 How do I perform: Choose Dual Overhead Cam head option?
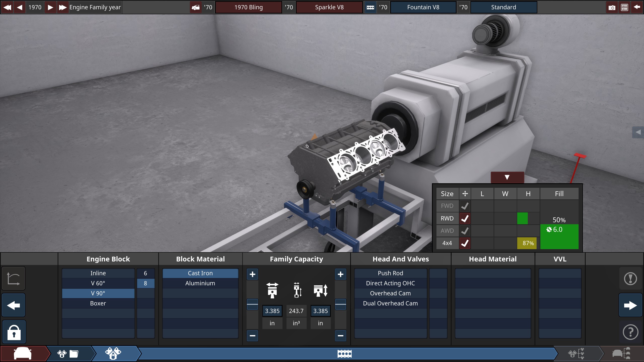pos(390,303)
